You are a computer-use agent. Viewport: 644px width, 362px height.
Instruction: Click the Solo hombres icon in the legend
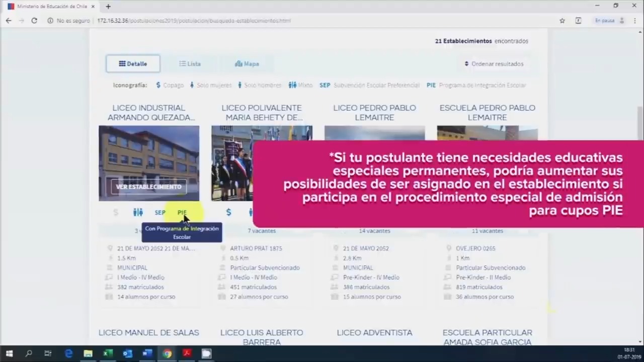pyautogui.click(x=239, y=85)
